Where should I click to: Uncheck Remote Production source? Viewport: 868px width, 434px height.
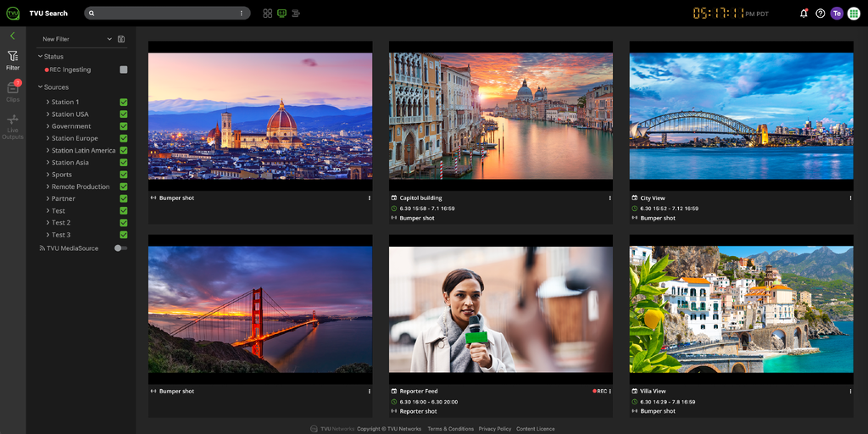click(x=124, y=186)
